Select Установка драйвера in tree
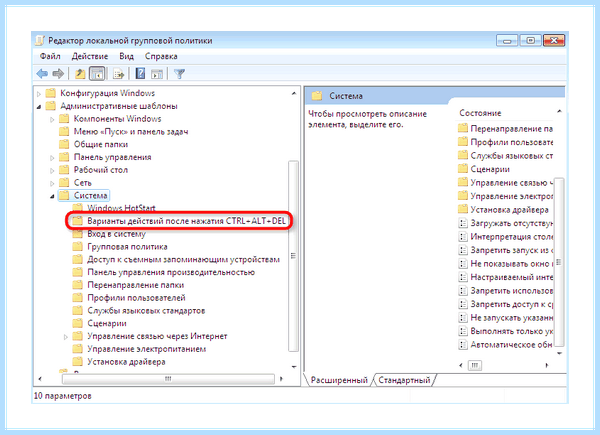Screen dimensions: 600x435 coord(119,362)
